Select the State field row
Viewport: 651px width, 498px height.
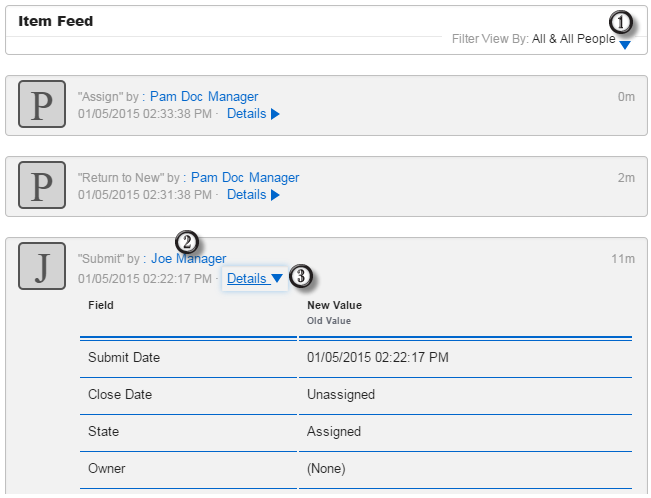(103, 432)
